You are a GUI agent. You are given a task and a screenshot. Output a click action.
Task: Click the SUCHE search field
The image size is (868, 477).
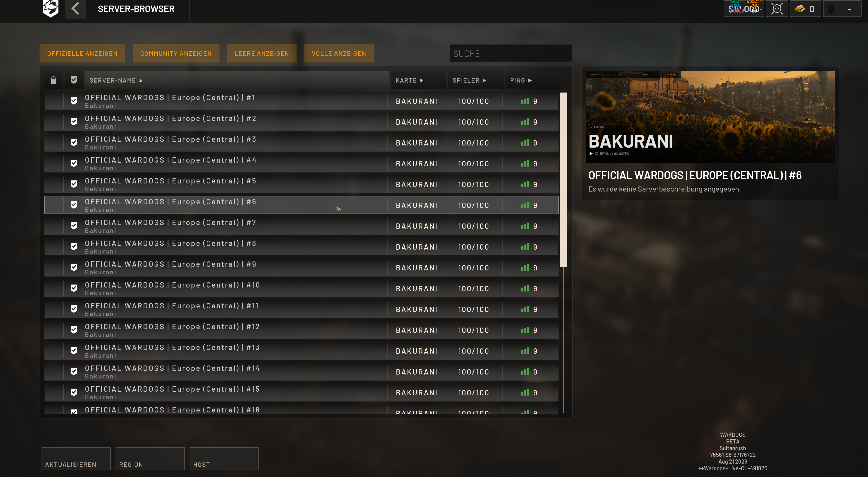511,53
